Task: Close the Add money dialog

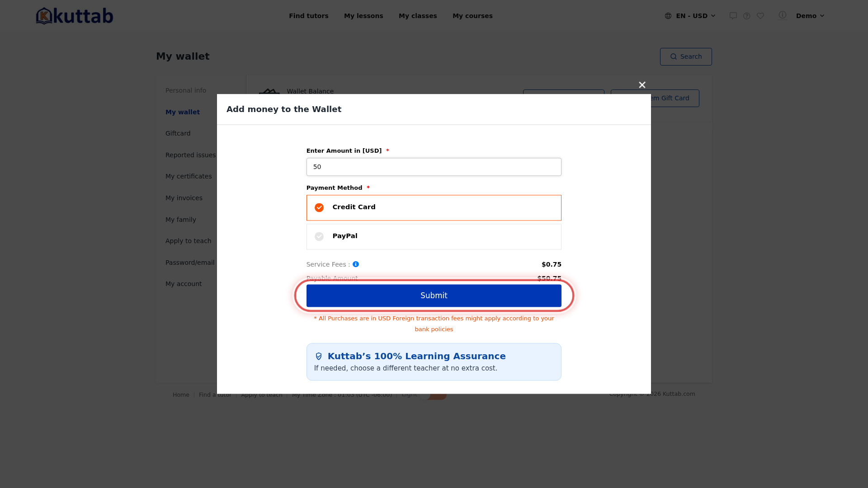Action: [642, 85]
